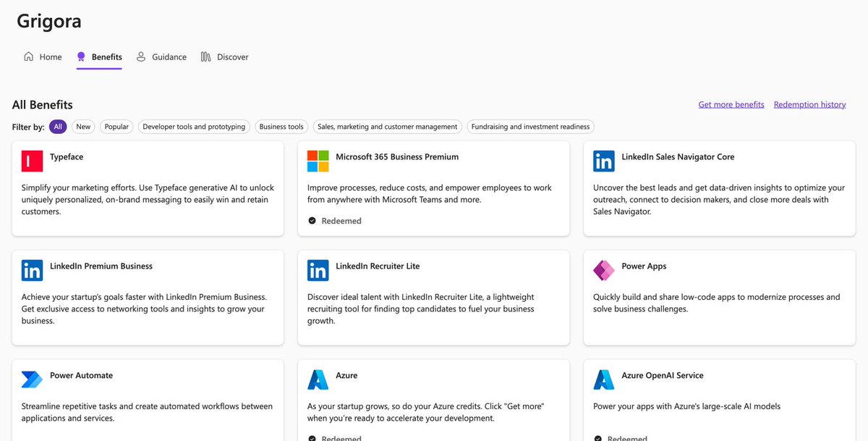Click the Azure OpenAI Service logo
The height and width of the screenshot is (441, 868).
coord(603,380)
